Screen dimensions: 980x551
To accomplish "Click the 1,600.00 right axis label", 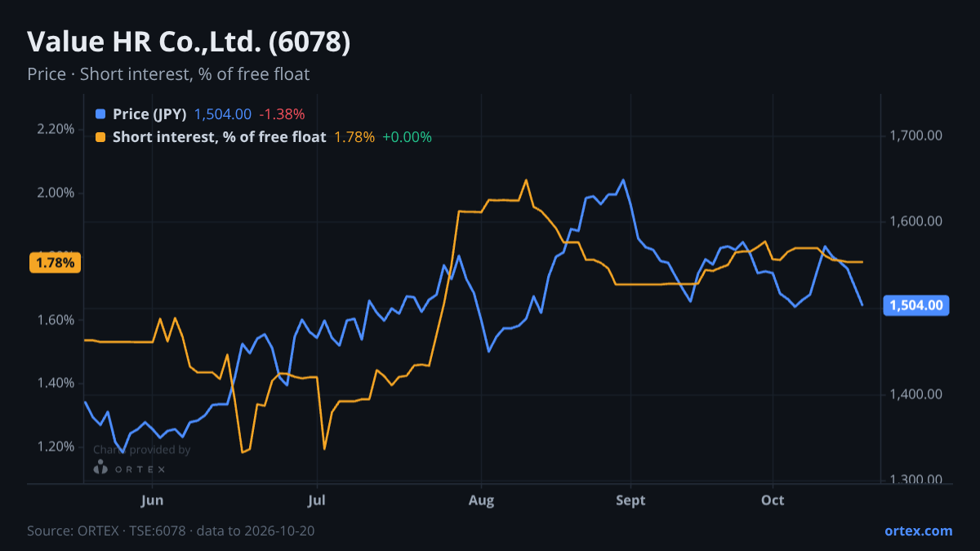I will 916,221.
